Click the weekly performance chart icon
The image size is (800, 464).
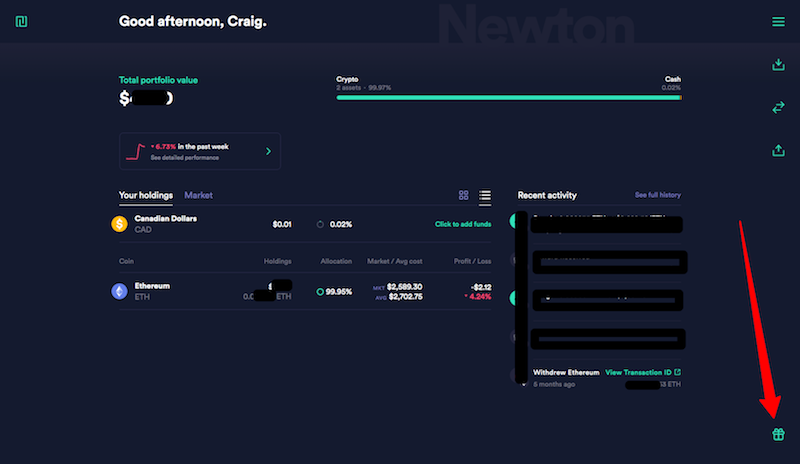click(x=136, y=152)
